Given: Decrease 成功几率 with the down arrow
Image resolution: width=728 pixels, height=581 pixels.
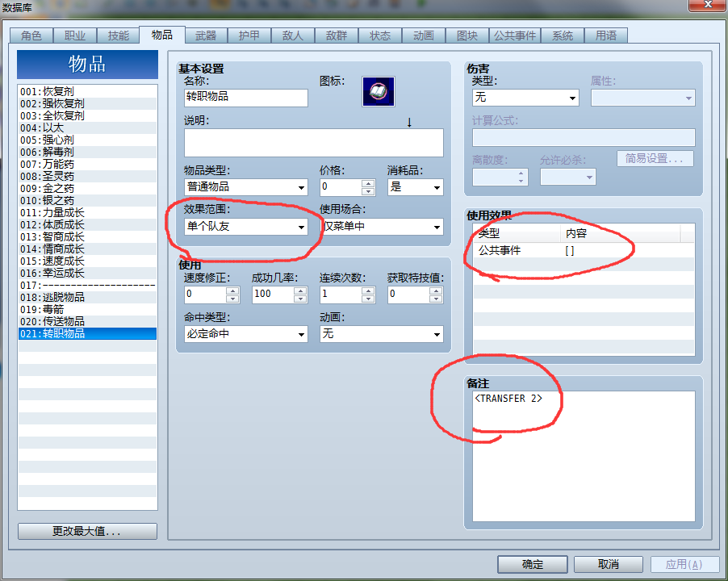Looking at the screenshot, I should coord(300,299).
